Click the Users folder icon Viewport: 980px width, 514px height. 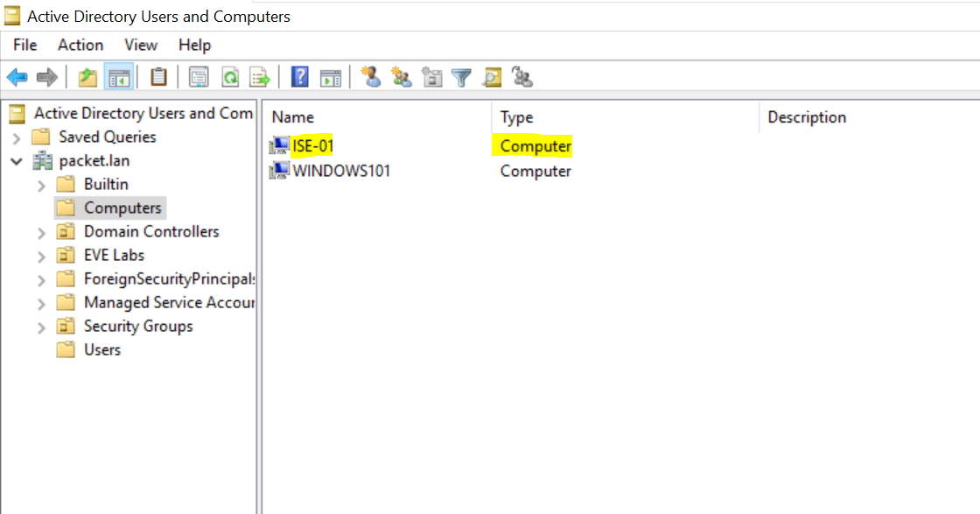[66, 349]
